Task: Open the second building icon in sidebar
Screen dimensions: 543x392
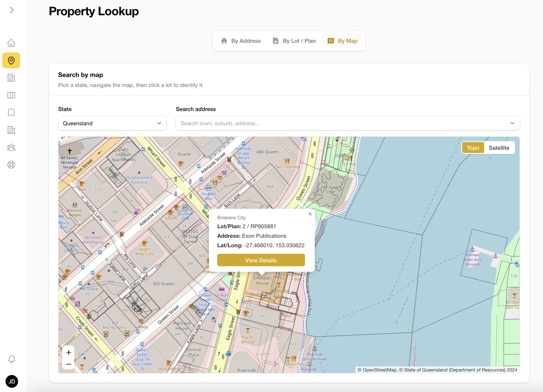Action: 11,130
